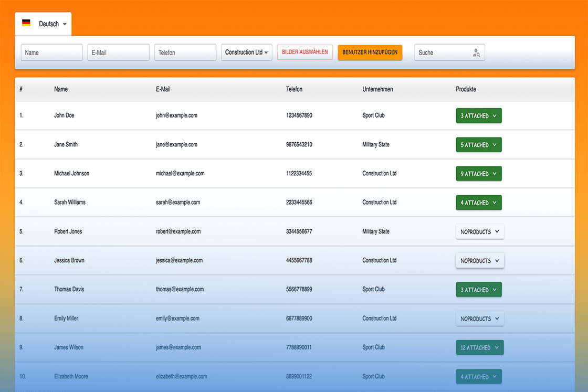Select the jessica@example.com email cell
The image size is (588, 392).
[x=179, y=260]
